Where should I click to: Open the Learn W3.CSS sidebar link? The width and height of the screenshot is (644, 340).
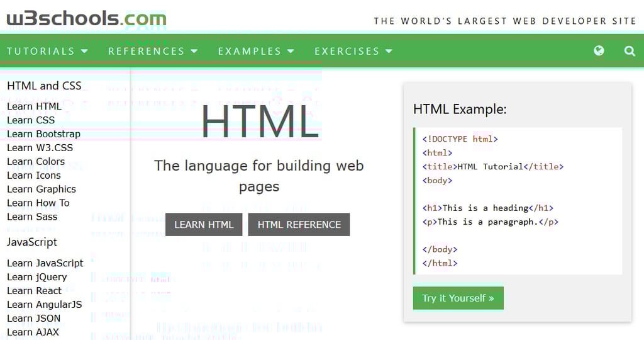point(40,147)
